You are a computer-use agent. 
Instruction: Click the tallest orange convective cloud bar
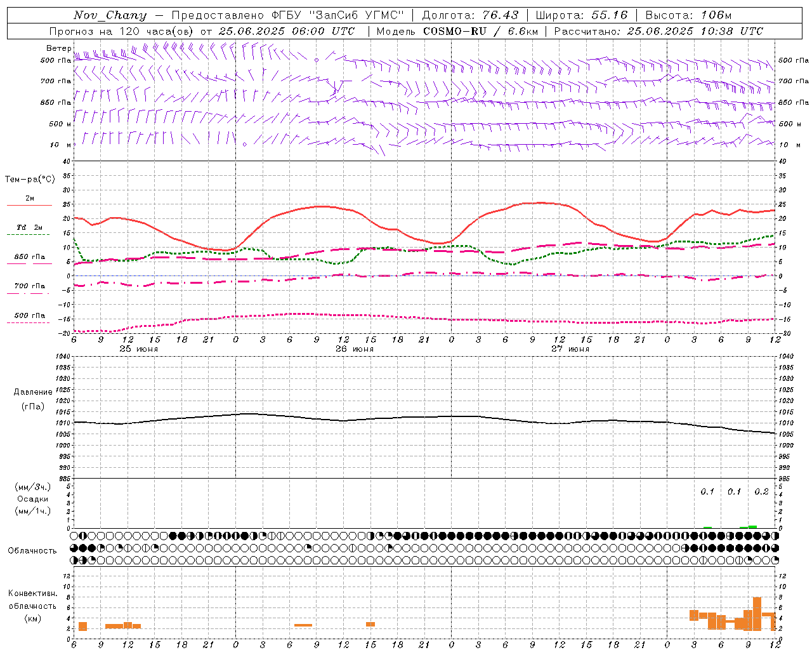(x=757, y=614)
